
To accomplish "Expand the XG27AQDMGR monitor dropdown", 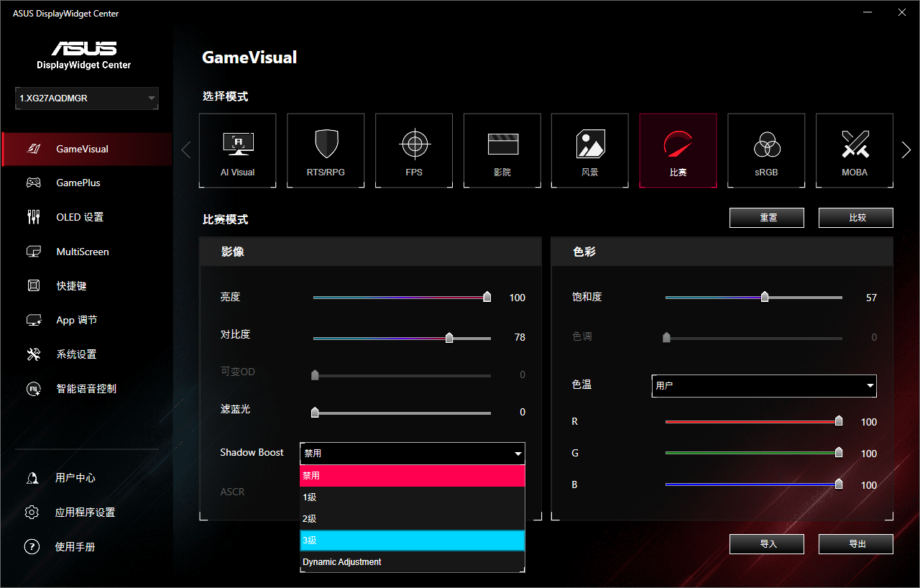I will coord(87,98).
